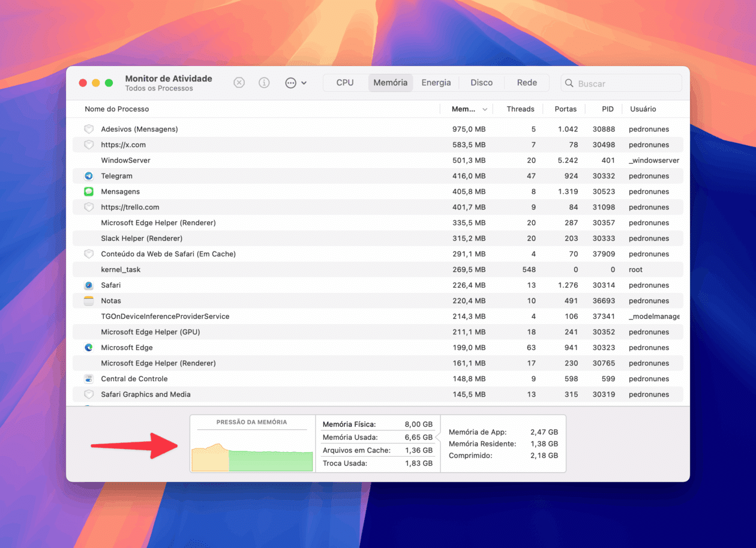Viewport: 756px width, 548px height.
Task: Toggle sort order on Mem… column header
Action: pos(466,109)
